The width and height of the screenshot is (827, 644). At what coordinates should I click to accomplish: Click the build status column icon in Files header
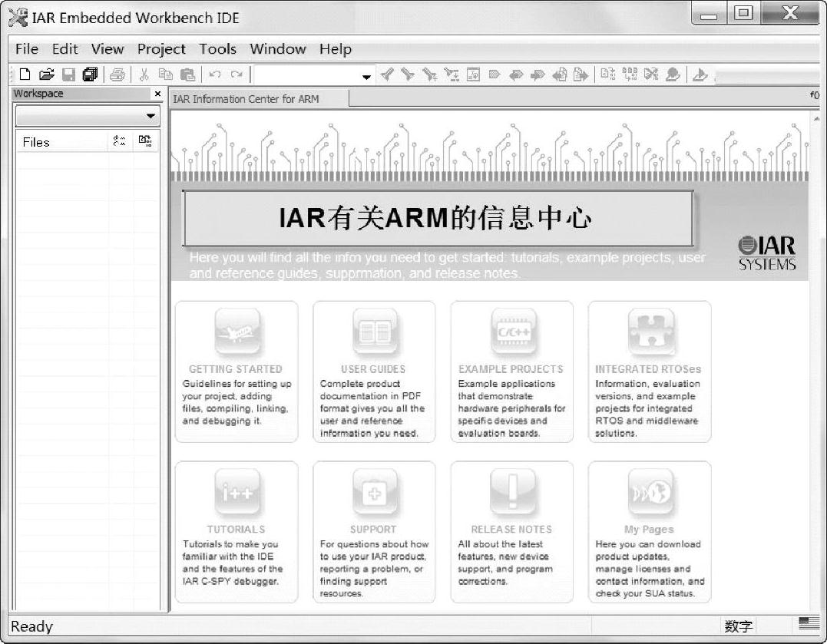point(145,140)
